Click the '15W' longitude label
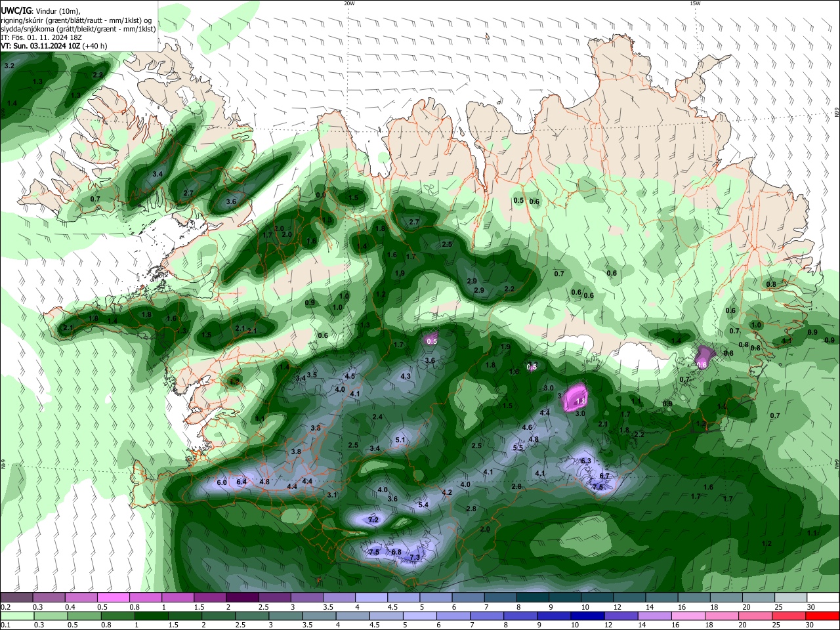 click(695, 3)
